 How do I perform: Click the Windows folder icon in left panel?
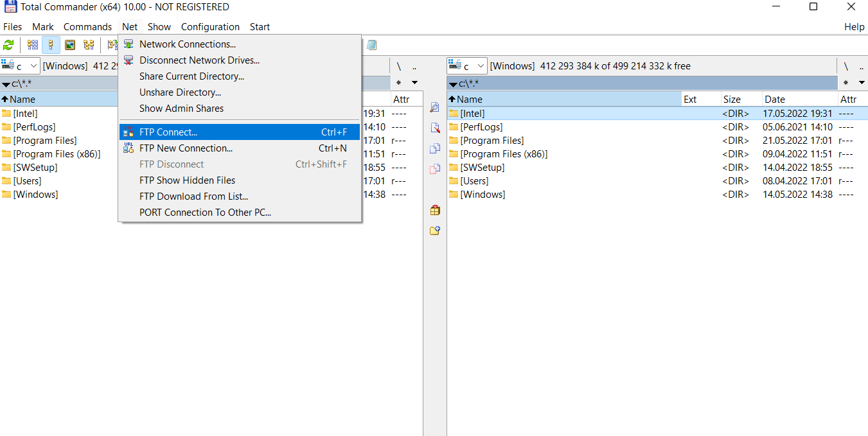[6, 195]
